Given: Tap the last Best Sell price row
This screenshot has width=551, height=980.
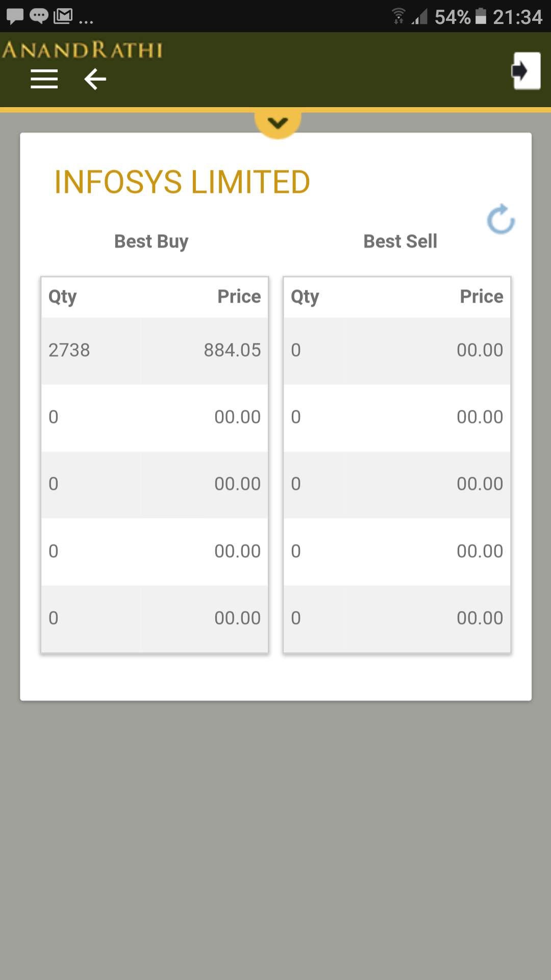Looking at the screenshot, I should coord(480,618).
